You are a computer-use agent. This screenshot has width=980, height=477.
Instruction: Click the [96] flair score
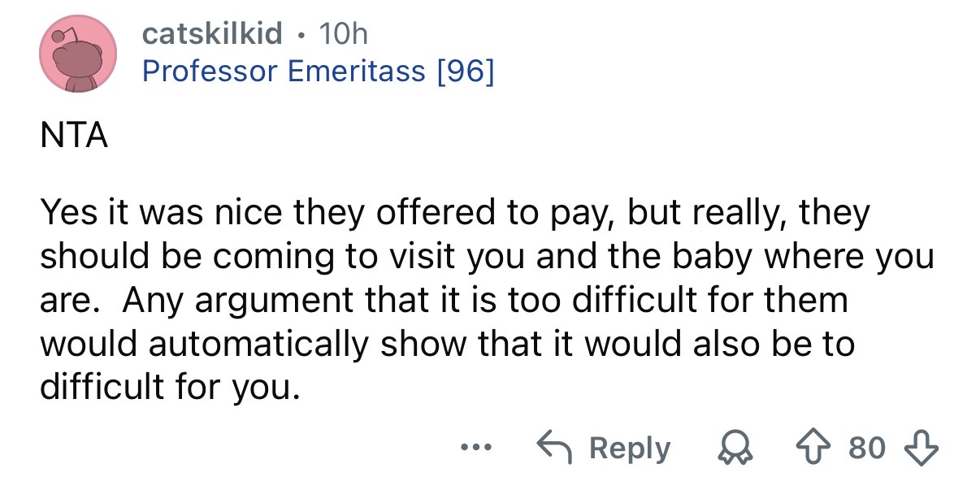point(463,71)
